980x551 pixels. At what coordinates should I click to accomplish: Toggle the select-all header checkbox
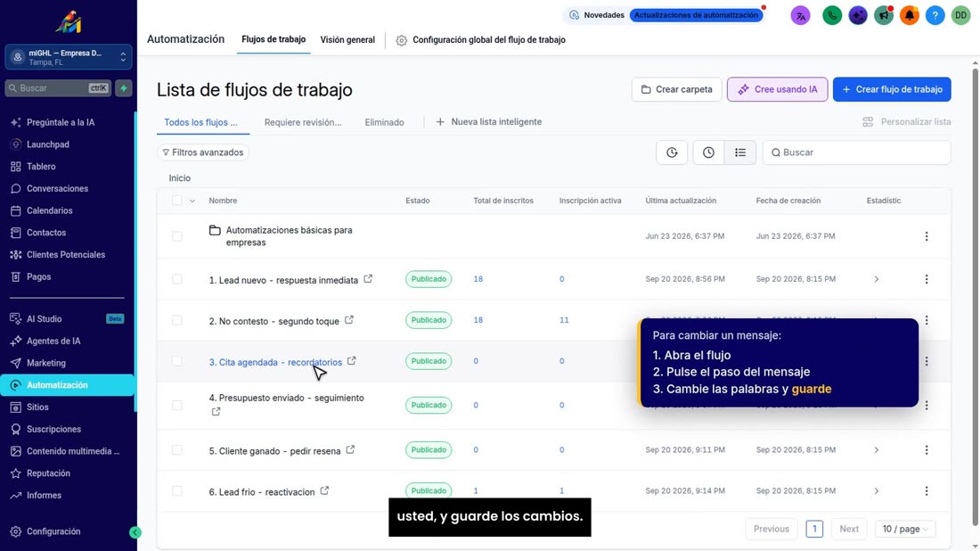(177, 201)
